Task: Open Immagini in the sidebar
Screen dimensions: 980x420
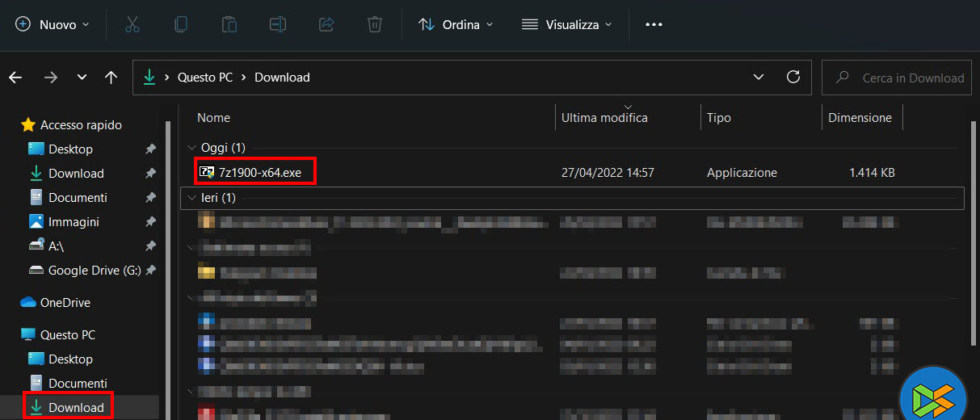Action: [74, 222]
